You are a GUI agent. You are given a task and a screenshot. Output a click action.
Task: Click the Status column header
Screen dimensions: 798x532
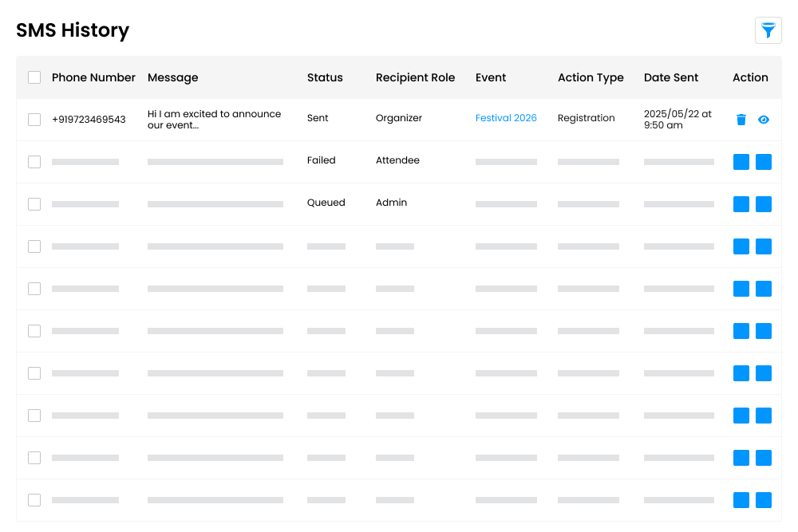324,77
